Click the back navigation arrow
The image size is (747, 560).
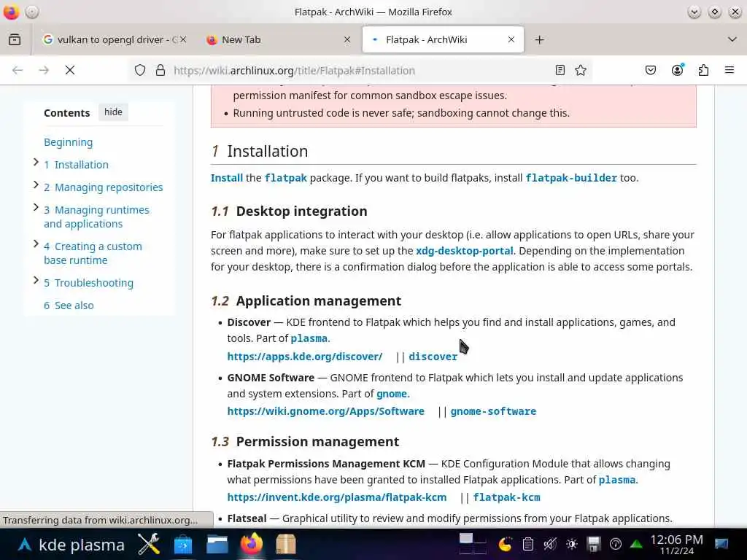coord(18,71)
